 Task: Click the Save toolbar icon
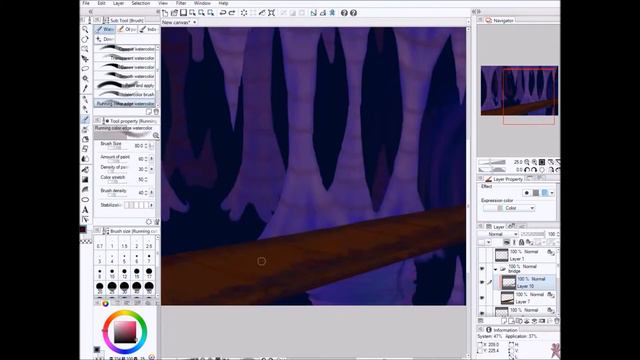point(183,13)
